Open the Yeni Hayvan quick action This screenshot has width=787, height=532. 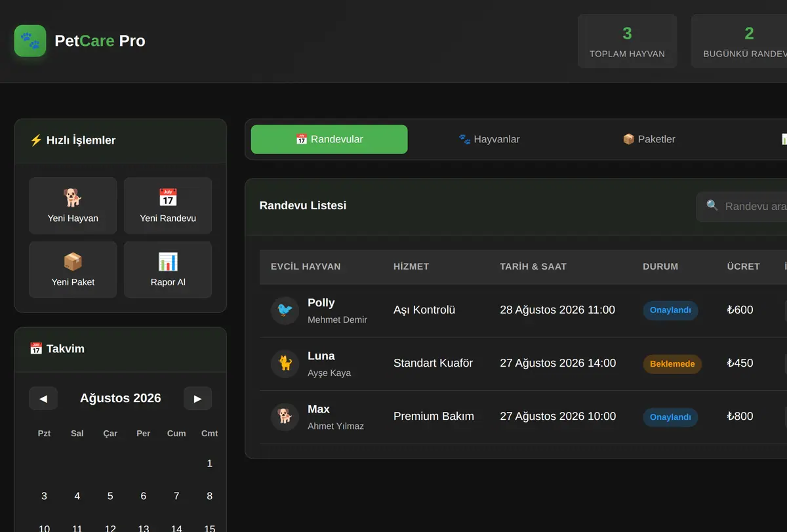[73, 205]
